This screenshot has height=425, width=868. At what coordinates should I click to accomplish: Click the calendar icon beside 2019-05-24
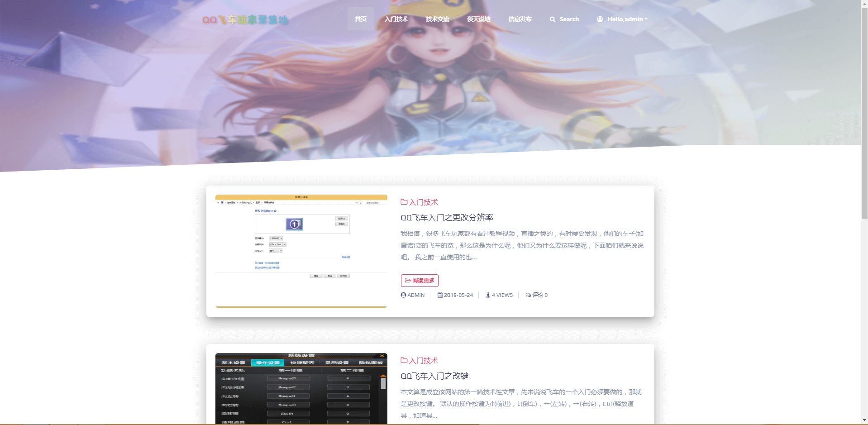tap(440, 295)
